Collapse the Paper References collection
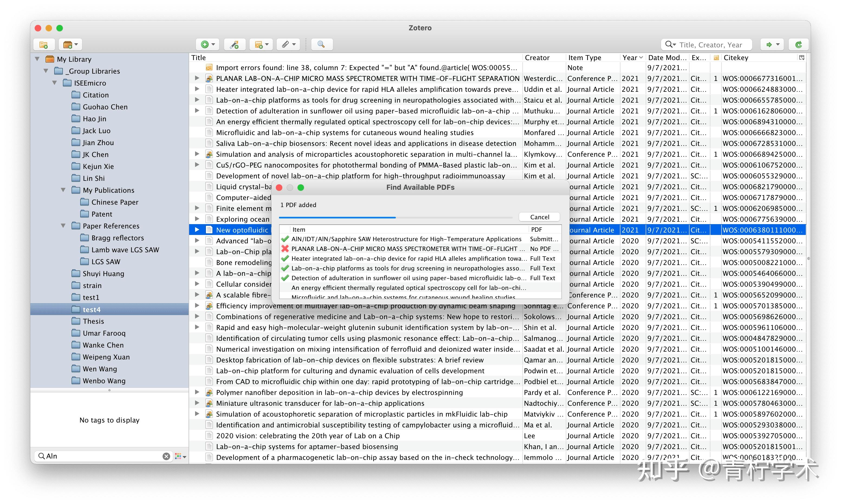 pyautogui.click(x=63, y=226)
